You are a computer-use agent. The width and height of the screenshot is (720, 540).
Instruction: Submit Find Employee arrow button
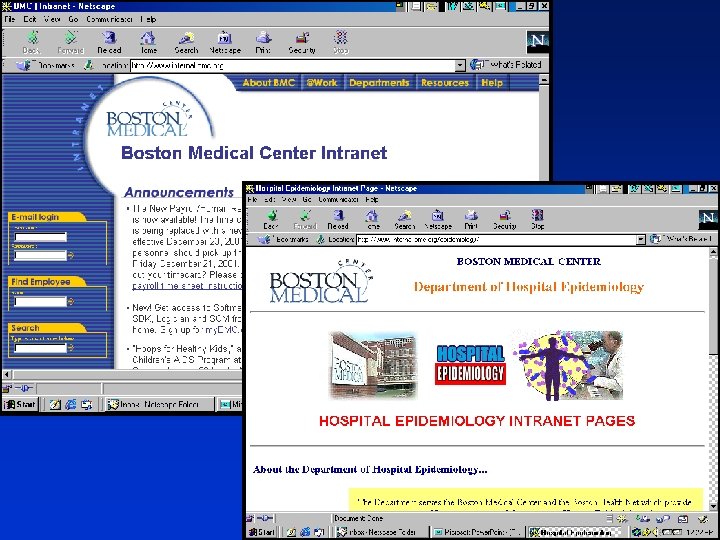[71, 302]
